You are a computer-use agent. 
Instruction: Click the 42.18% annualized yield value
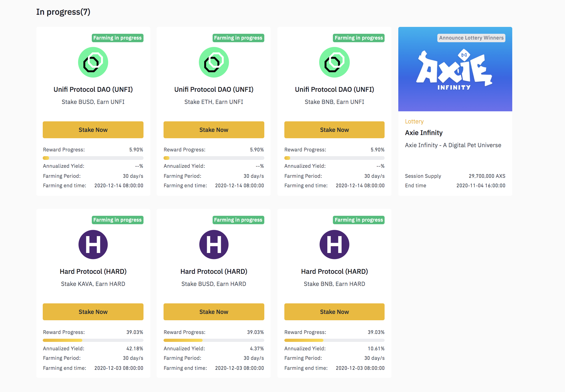point(135,348)
